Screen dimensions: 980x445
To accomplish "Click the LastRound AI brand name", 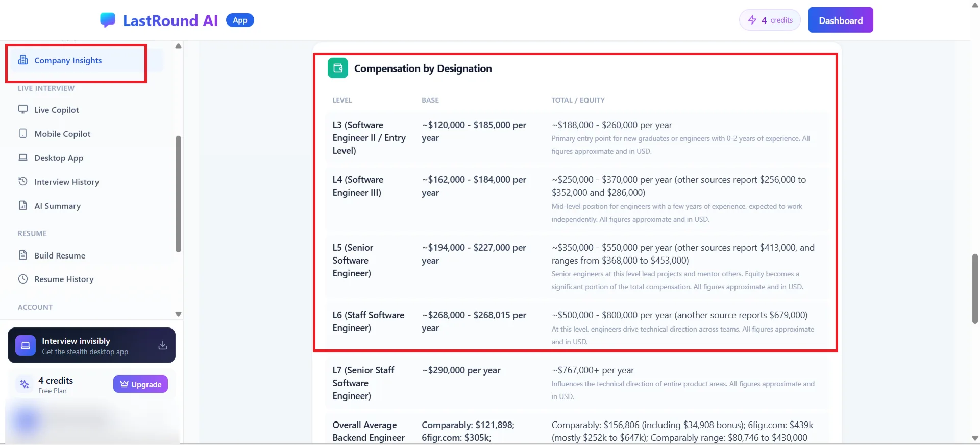I will coord(170,20).
